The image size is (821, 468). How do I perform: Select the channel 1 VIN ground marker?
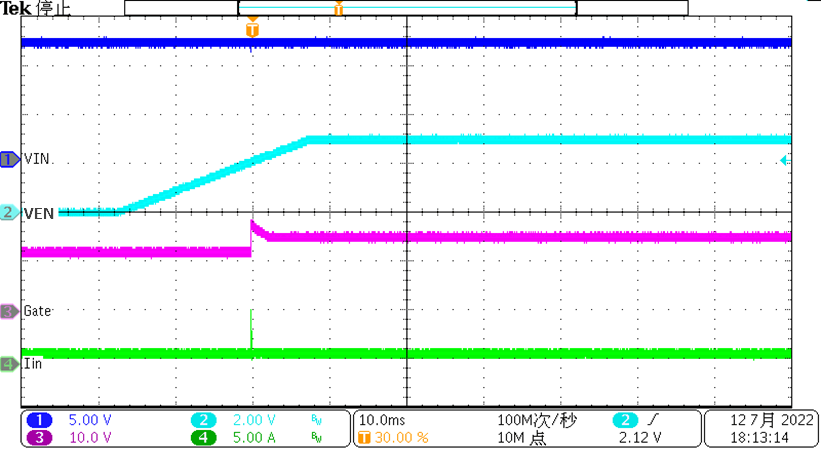(10, 159)
